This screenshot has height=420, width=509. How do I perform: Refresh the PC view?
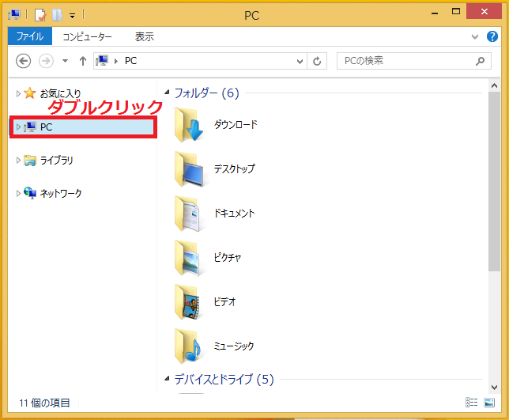click(317, 61)
